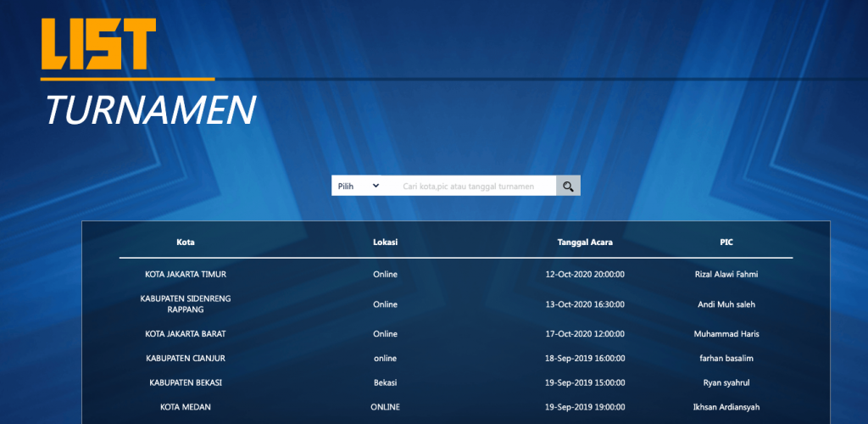Open the Pilih filter dropdown
Image resolution: width=868 pixels, height=424 pixels.
tap(356, 187)
